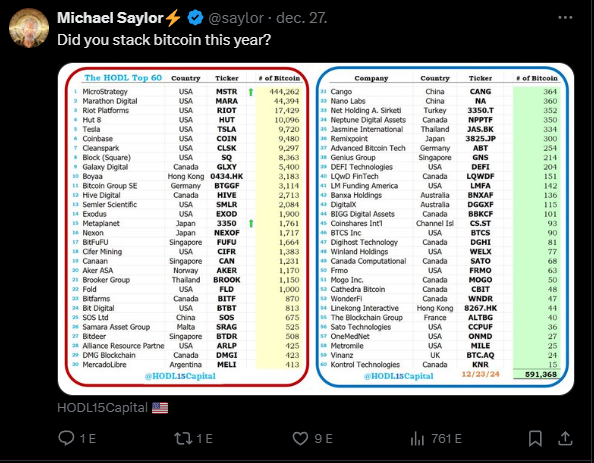
Task: Click the Michael Saylor display name
Action: 110,18
